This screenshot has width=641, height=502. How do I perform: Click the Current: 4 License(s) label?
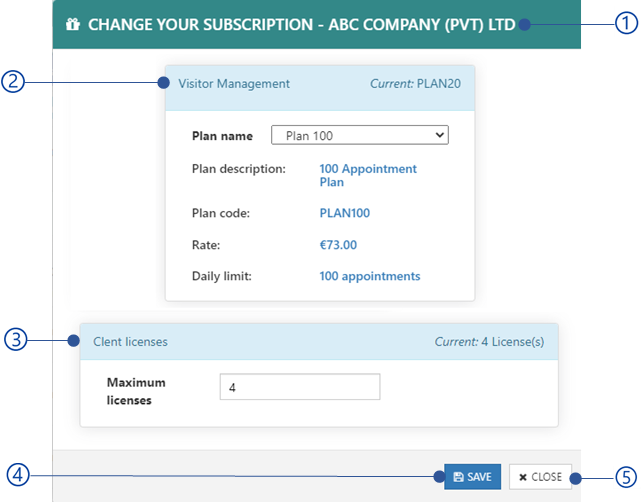click(x=489, y=341)
